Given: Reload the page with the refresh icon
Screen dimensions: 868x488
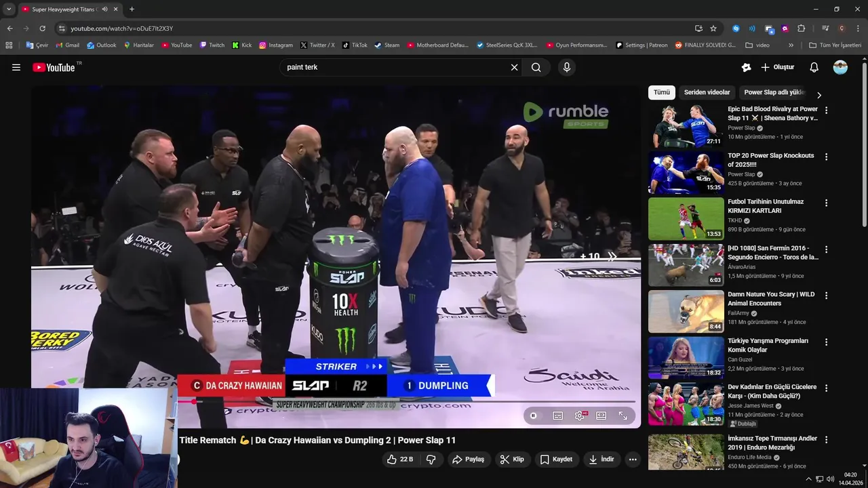Looking at the screenshot, I should coord(42,28).
